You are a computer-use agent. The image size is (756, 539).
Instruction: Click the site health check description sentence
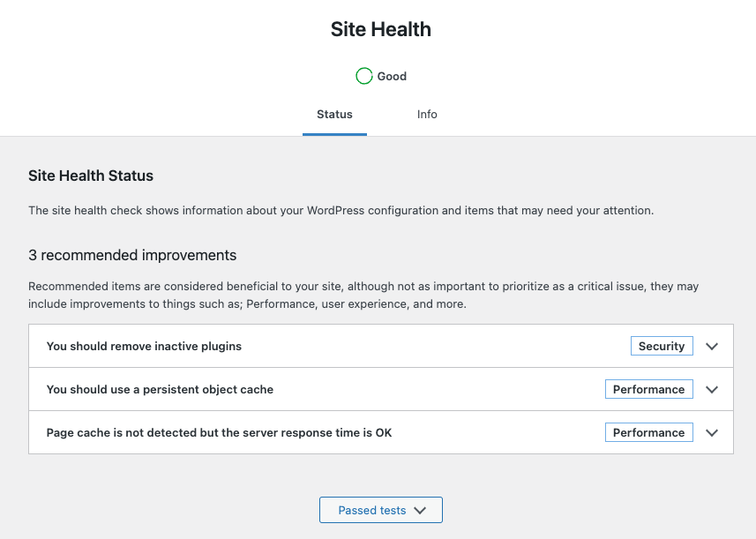point(341,211)
